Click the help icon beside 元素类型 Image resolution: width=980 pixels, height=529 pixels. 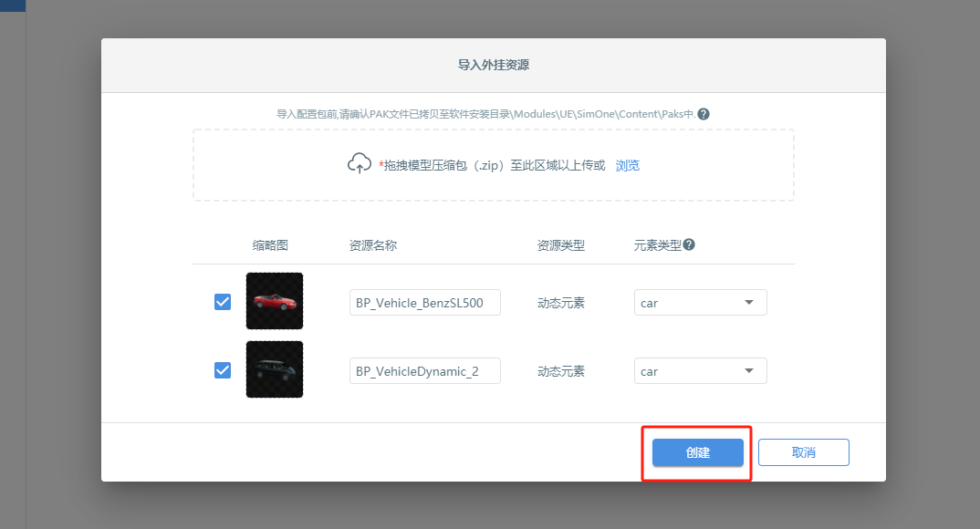689,244
